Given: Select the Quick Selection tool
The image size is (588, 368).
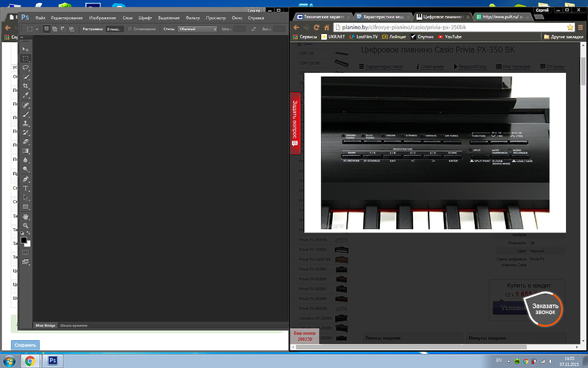Looking at the screenshot, I should [x=26, y=77].
